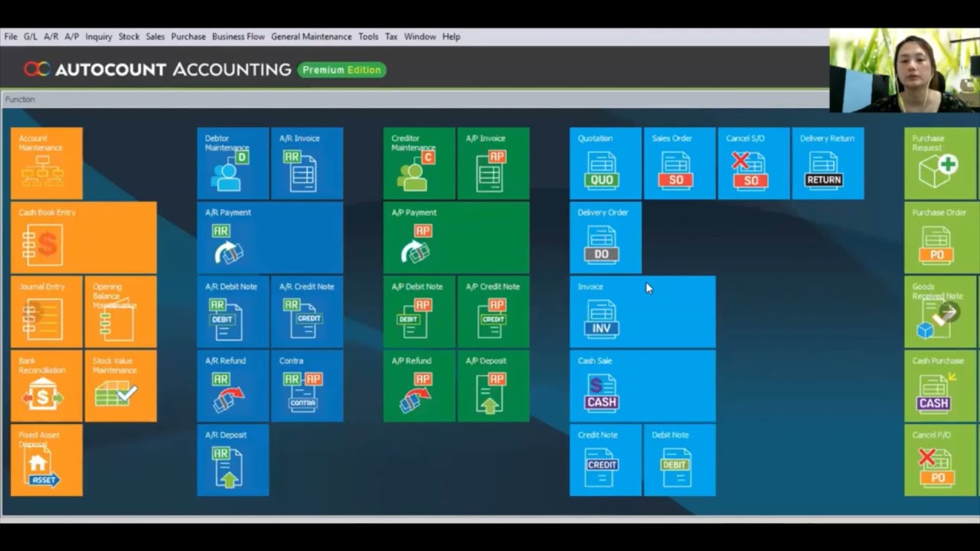
Task: Open the A/P Deposit tile
Action: coord(493,386)
